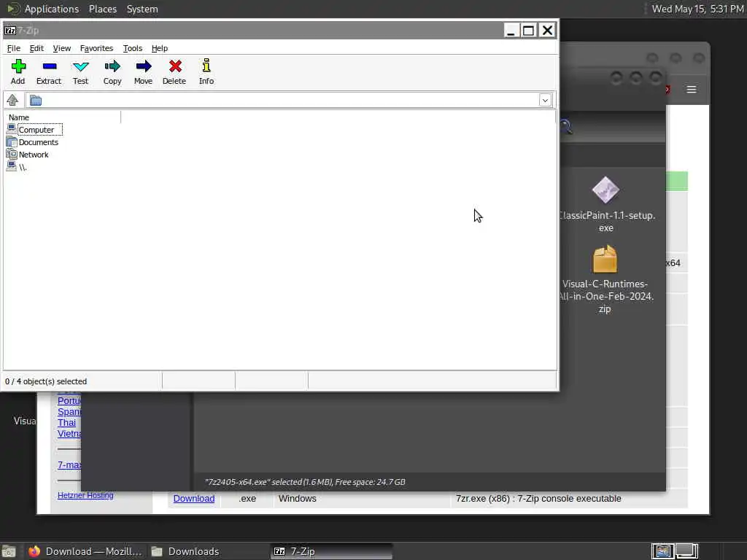
Task: Click the "0 / 4 object(s) selected" status text
Action: click(x=46, y=381)
